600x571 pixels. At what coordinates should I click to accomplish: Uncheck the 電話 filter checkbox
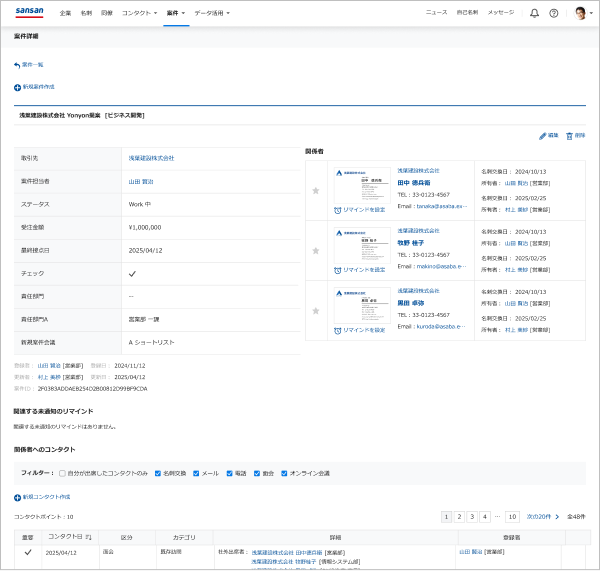(x=229, y=473)
